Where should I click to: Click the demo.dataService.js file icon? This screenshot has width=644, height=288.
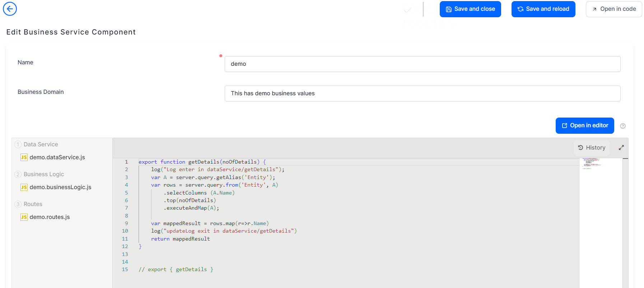tap(24, 157)
